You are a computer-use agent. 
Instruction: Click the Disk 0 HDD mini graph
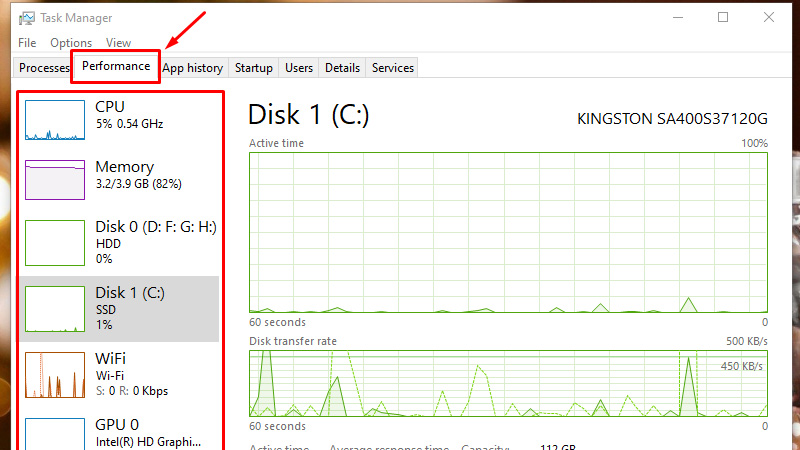coord(56,243)
